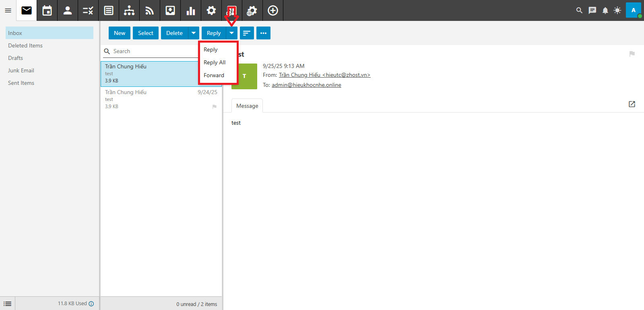Collapse the Reply dropdown arrow

pos(232,33)
